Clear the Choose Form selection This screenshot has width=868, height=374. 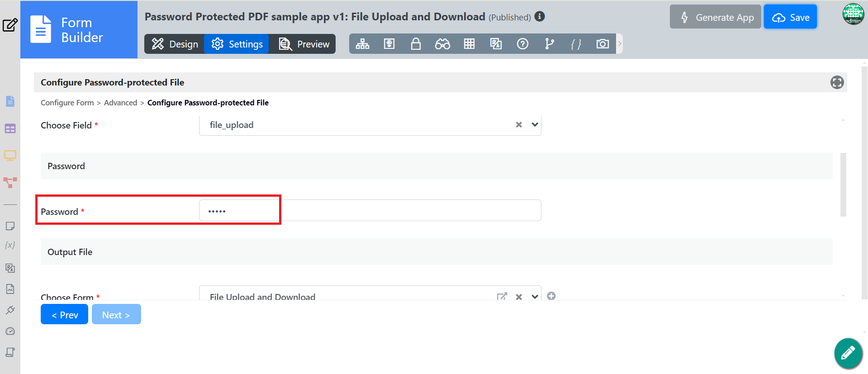(x=519, y=297)
